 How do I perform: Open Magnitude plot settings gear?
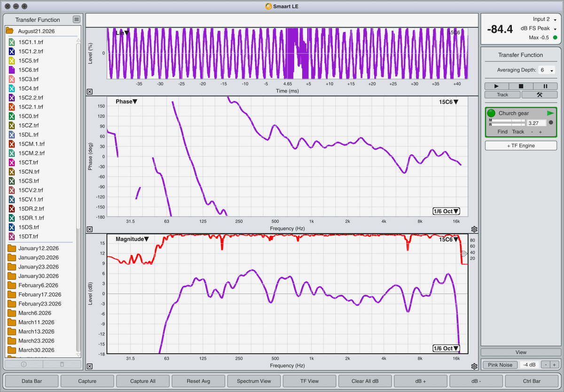[474, 366]
